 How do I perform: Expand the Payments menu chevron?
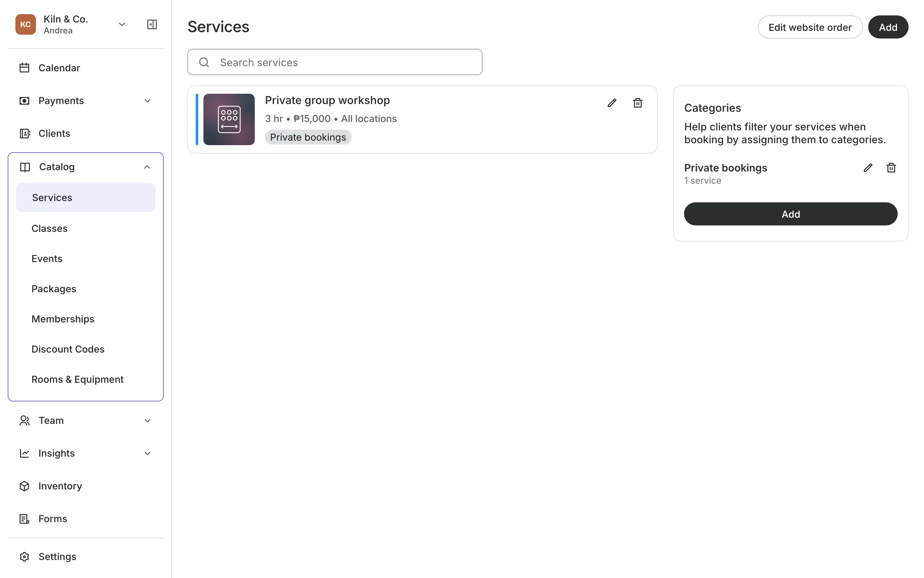(x=147, y=101)
